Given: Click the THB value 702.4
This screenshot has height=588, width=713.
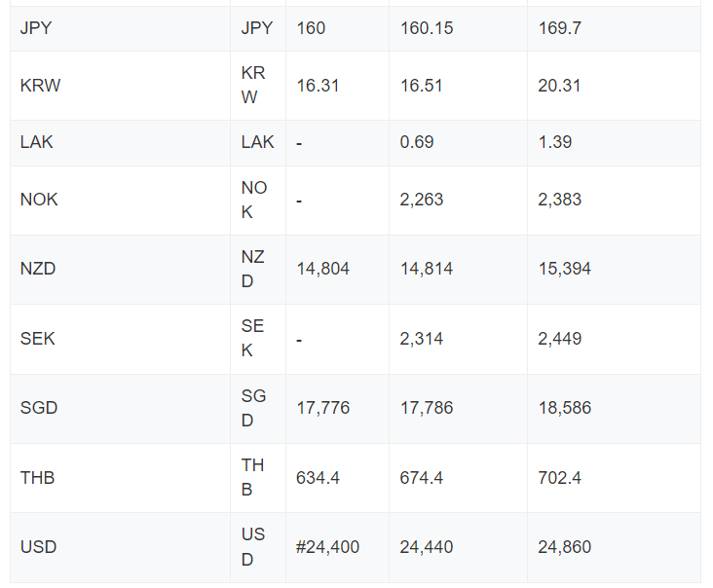Looking at the screenshot, I should click(560, 478).
